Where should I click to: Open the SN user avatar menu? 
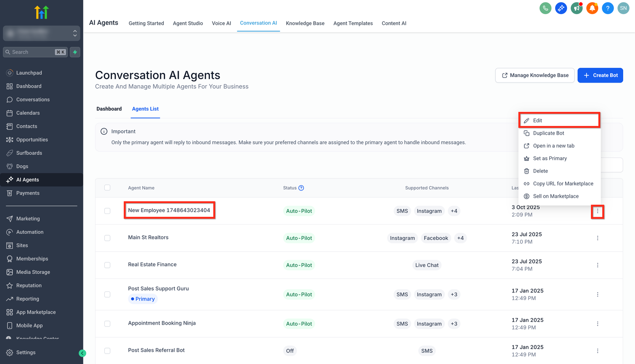tap(623, 8)
